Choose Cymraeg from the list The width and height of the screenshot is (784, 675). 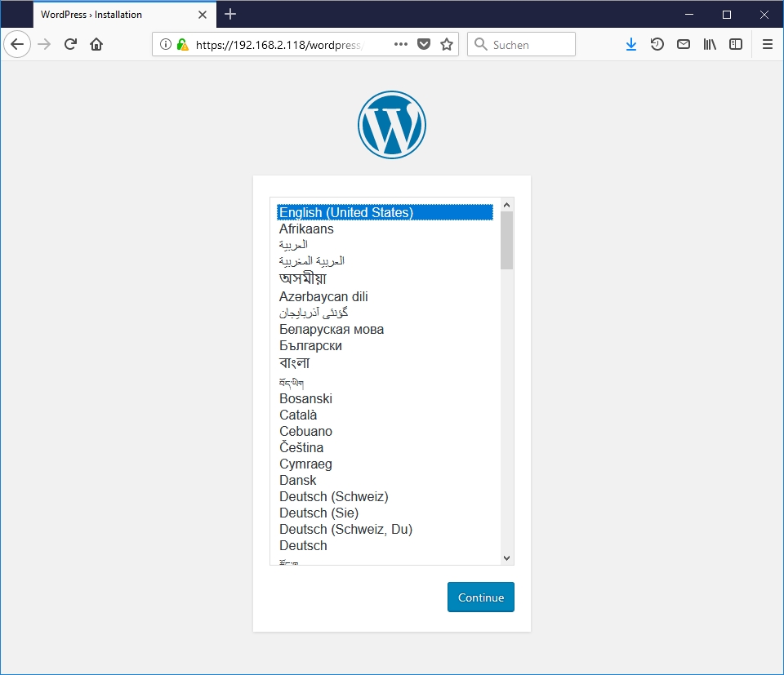(x=385, y=464)
